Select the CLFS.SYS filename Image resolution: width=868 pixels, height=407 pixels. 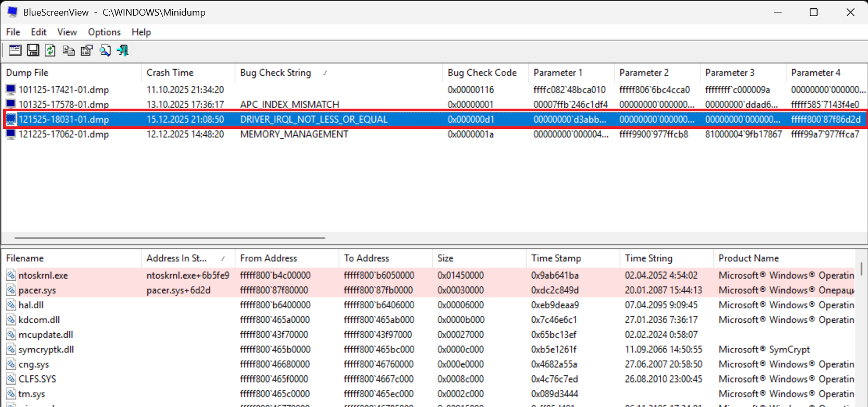[37, 379]
